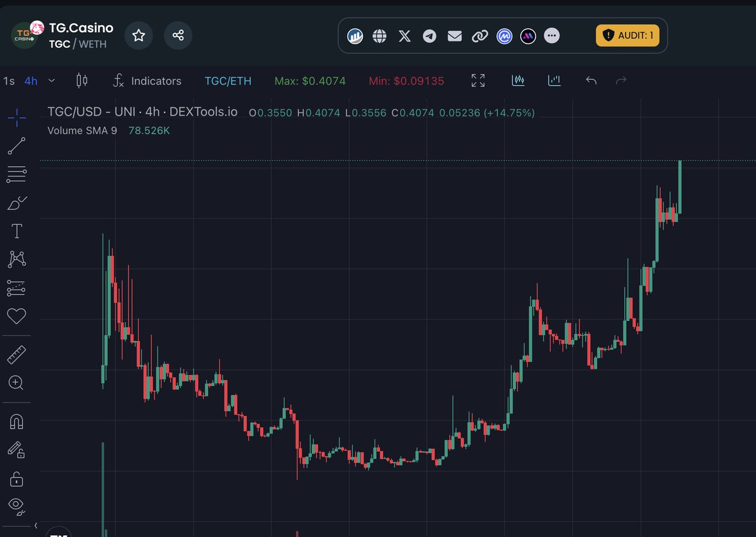The image size is (756, 537).
Task: Click the +14.75% change value
Action: 509,113
